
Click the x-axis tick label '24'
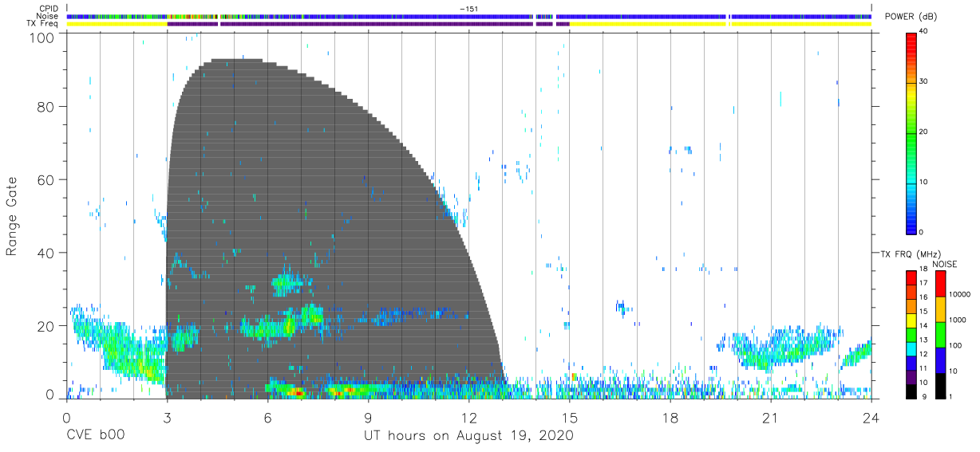[871, 417]
